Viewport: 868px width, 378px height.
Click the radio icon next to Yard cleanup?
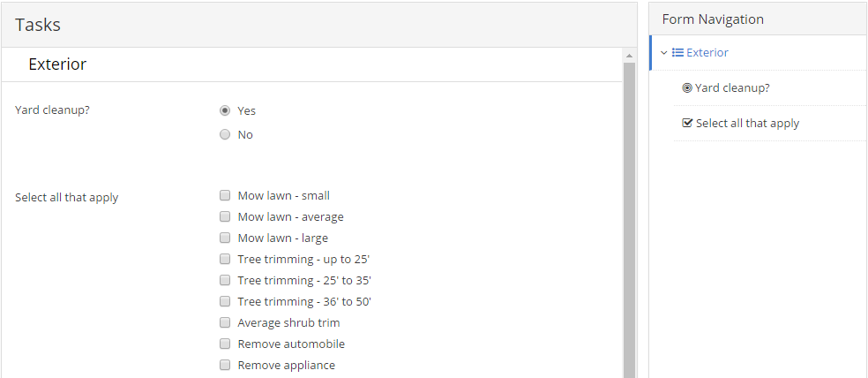coord(687,88)
